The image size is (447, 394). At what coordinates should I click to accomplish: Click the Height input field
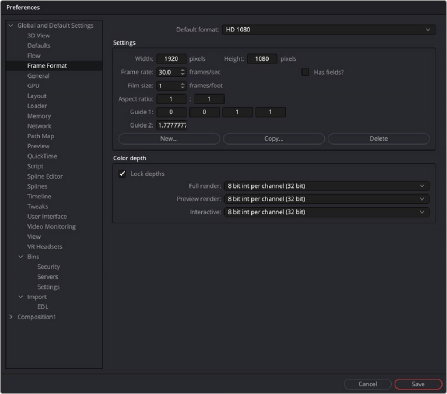(x=262, y=59)
